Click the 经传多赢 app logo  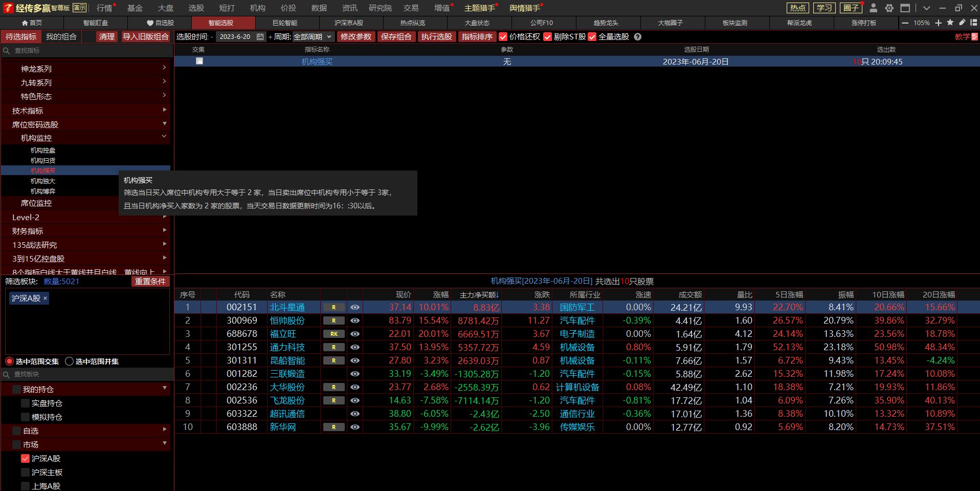(9, 8)
